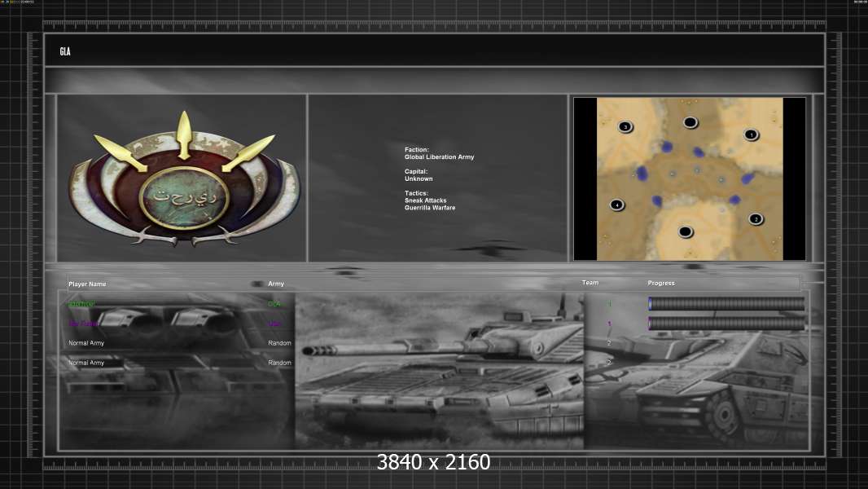Click the Progress column header

[x=661, y=283]
